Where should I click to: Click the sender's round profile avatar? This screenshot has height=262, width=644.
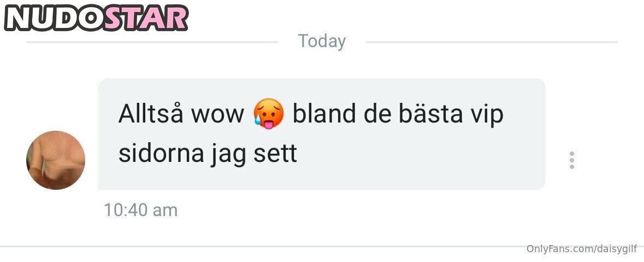click(x=56, y=160)
